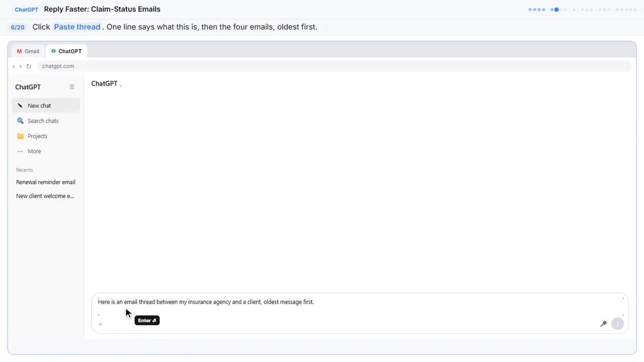Image resolution: width=644 pixels, height=362 pixels.
Task: Click the microphone dictation icon
Action: click(x=603, y=324)
